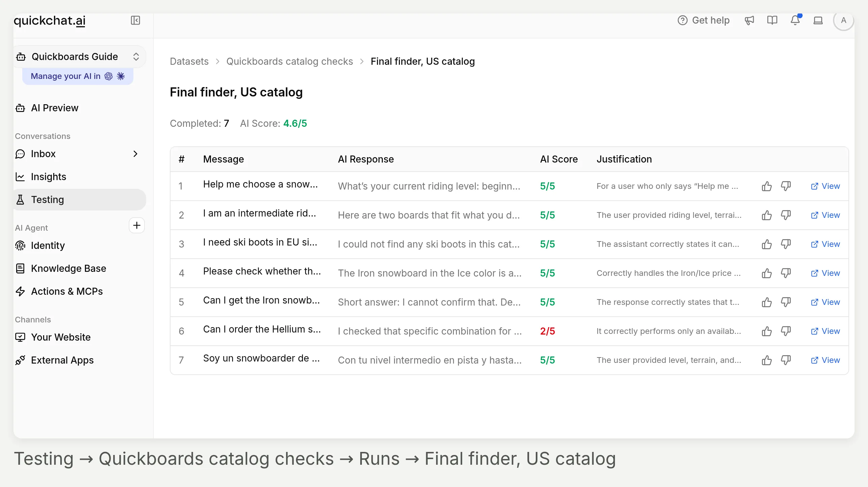Screen dimensions: 868x487
Task: Click the AI Response column header
Action: pyautogui.click(x=366, y=159)
